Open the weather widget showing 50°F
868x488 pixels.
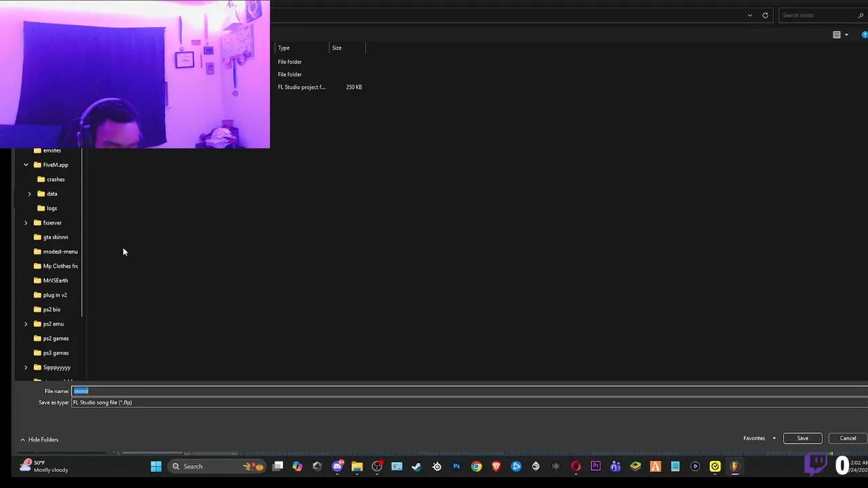pos(44,466)
